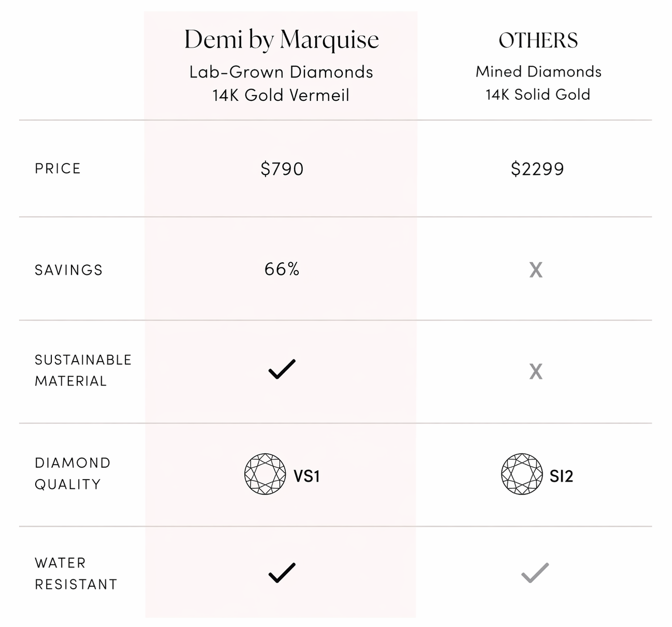Click the gray Water Resistant checkmark
Screen dimensions: 672x627
coord(535,572)
